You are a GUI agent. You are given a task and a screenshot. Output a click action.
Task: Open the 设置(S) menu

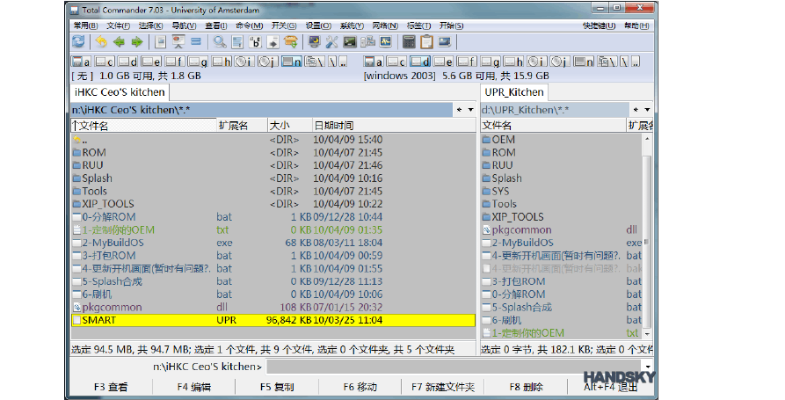point(318,25)
